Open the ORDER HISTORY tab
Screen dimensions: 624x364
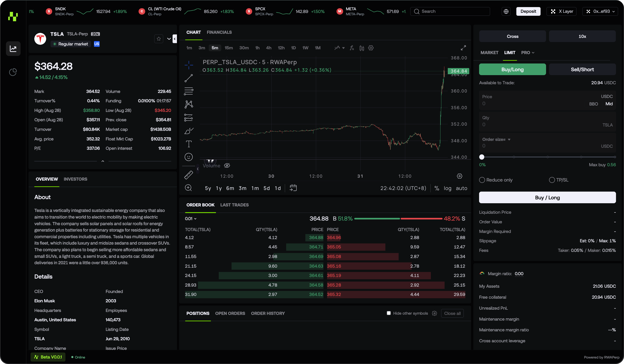[268, 314]
